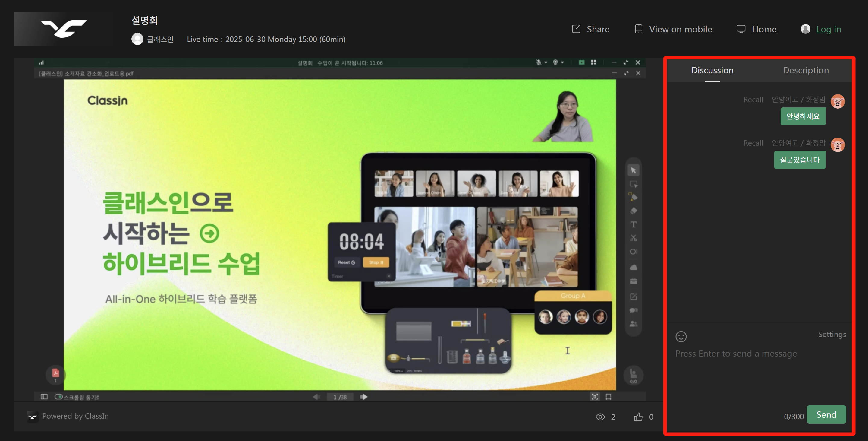Click the avatar beside the 질문있습니다 message
This screenshot has height=441, width=868.
pyautogui.click(x=838, y=145)
